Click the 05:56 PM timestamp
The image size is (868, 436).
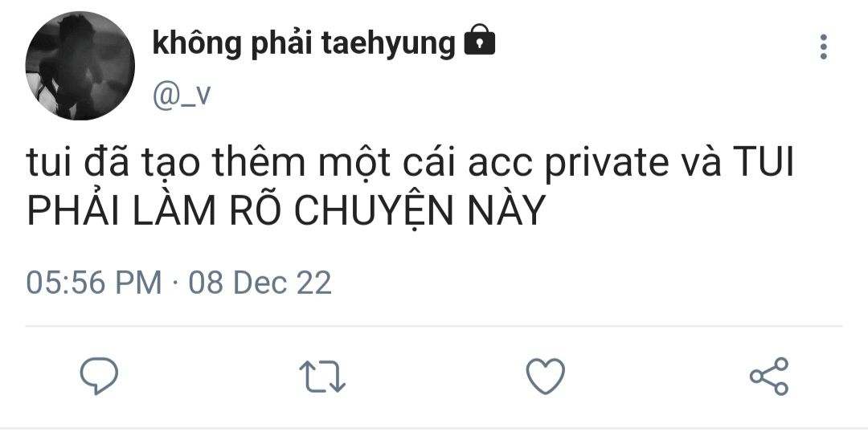coord(93,283)
